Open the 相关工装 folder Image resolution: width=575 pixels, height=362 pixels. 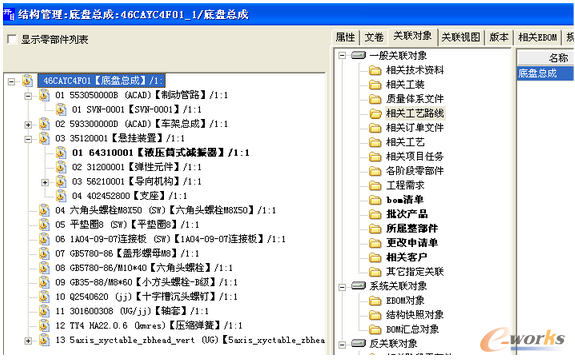(x=405, y=84)
